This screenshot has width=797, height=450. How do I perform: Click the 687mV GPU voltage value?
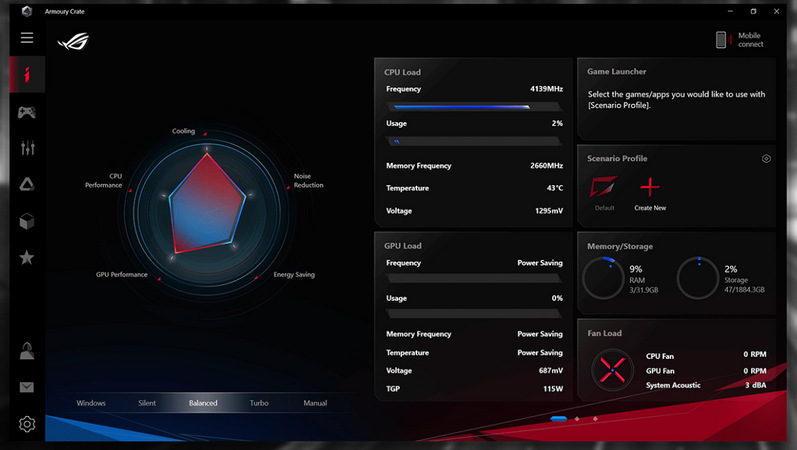[x=550, y=371]
